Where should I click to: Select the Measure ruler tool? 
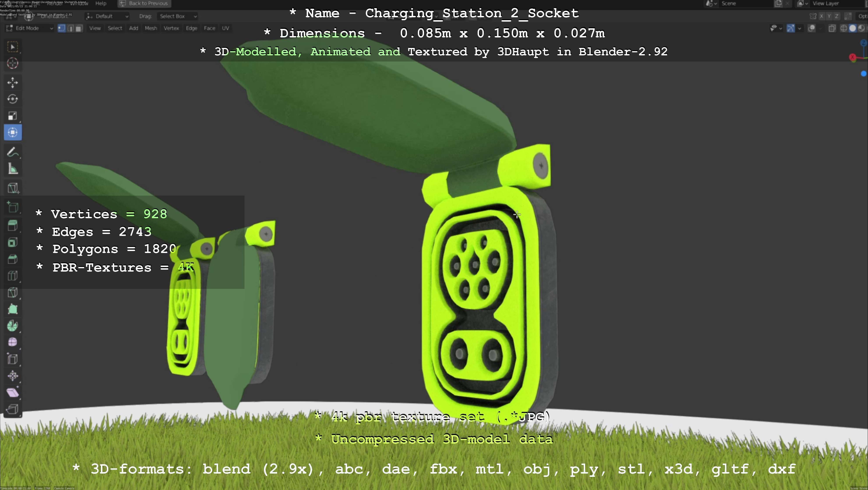[12, 169]
